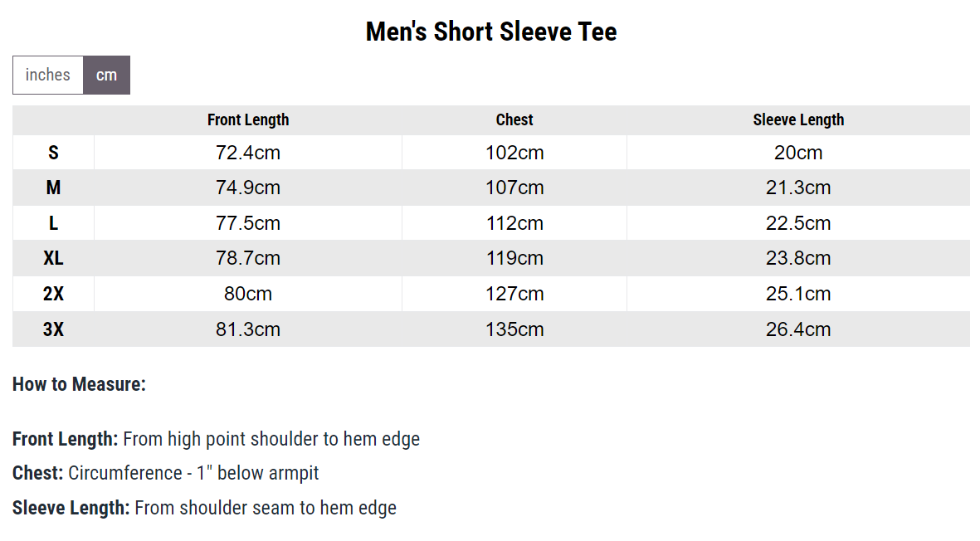Image resolution: width=980 pixels, height=541 pixels.
Task: Click the 107cm chest value
Action: pos(514,188)
